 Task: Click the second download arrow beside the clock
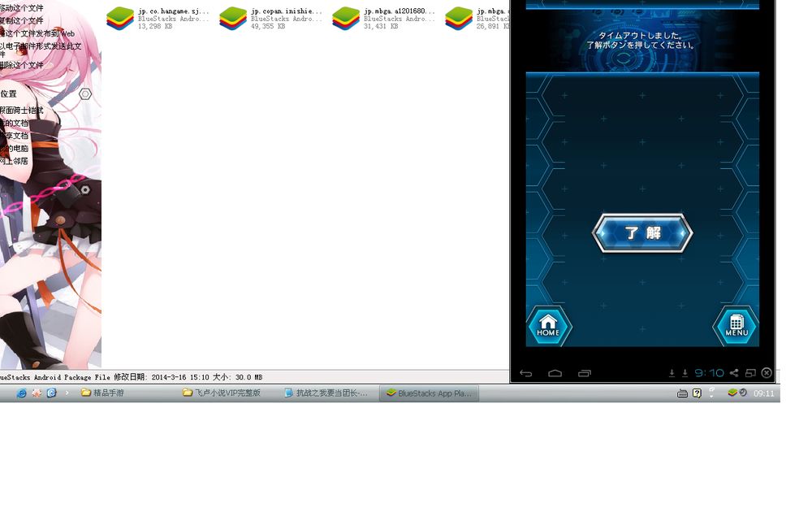tap(685, 373)
